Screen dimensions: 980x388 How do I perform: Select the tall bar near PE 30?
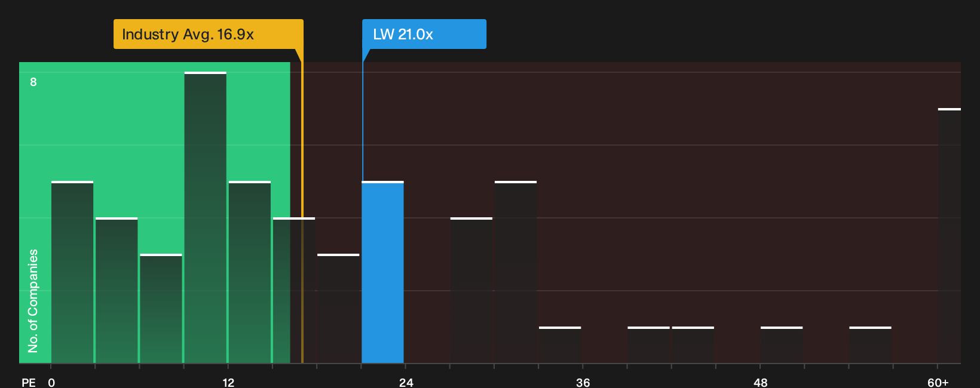click(x=516, y=272)
